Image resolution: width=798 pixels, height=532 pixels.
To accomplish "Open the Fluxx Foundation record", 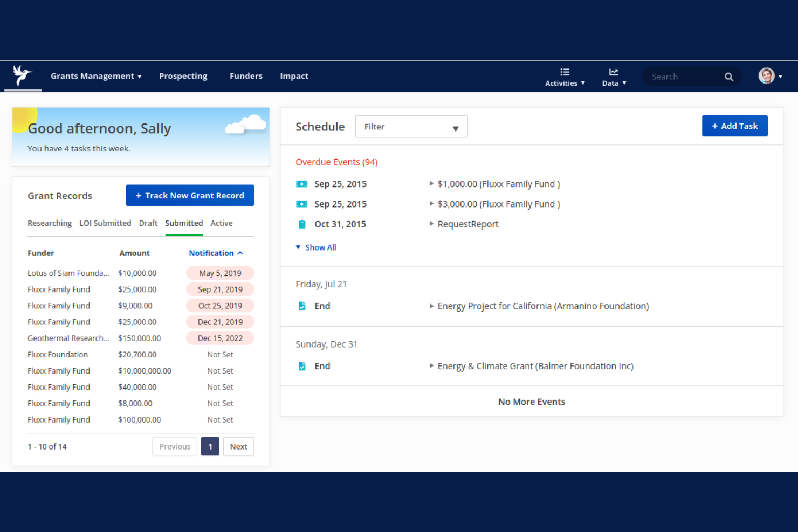I will coord(58,355).
